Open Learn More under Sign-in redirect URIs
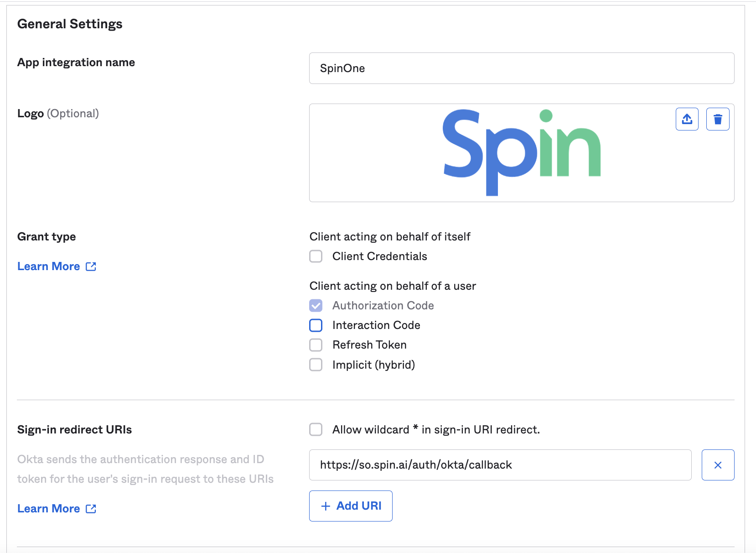The image size is (756, 553). [x=49, y=509]
